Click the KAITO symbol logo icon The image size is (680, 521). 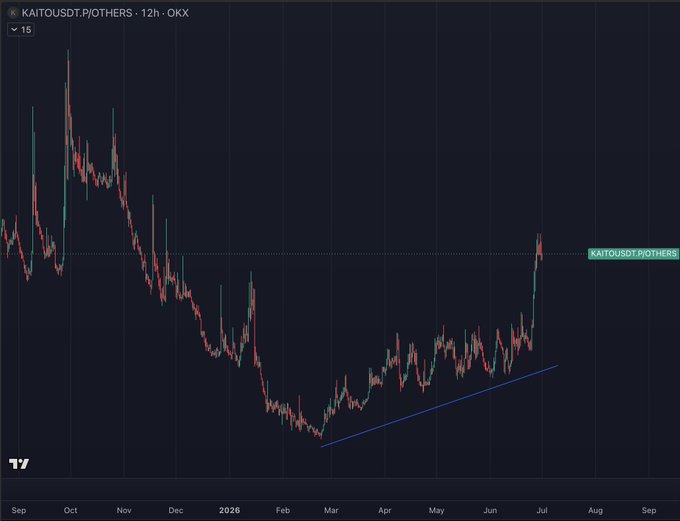coord(13,13)
